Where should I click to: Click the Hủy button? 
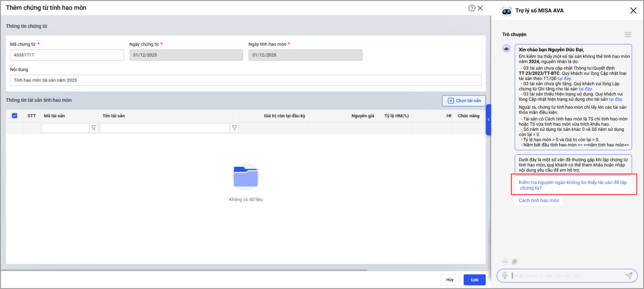point(450,279)
